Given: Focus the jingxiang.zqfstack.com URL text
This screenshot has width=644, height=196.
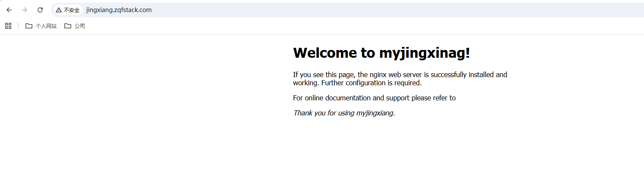Looking at the screenshot, I should (x=119, y=10).
